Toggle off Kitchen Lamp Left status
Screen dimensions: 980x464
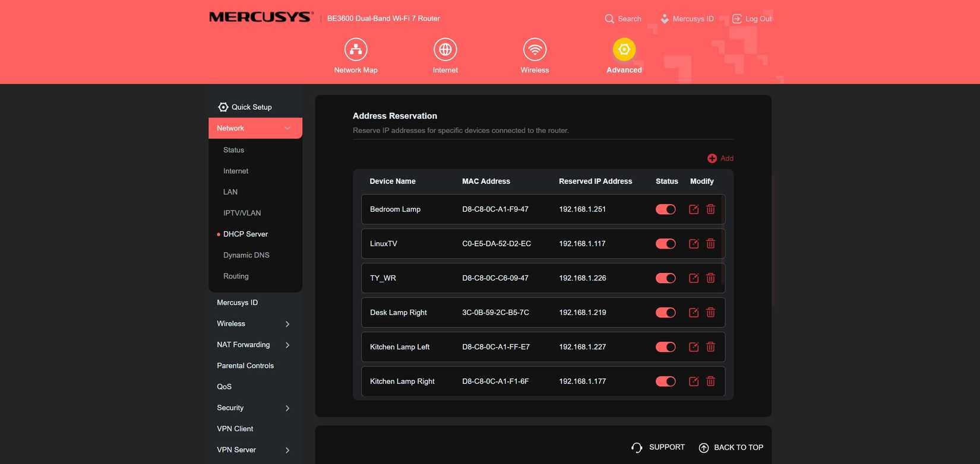pos(666,347)
